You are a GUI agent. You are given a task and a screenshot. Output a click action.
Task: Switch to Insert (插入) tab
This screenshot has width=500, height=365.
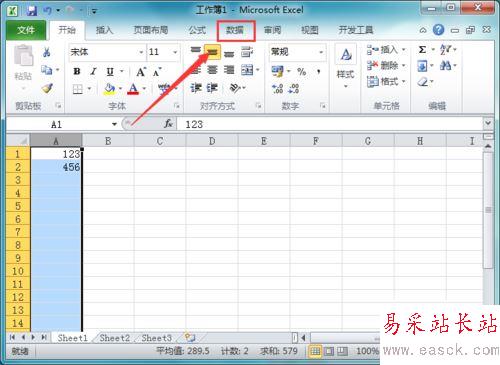coord(104,30)
